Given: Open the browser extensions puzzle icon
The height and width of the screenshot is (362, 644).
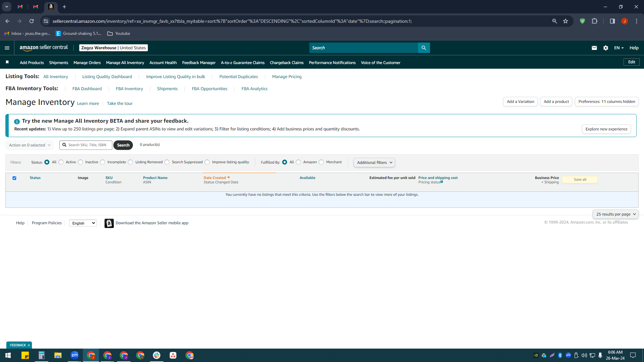Looking at the screenshot, I should pos(594,21).
